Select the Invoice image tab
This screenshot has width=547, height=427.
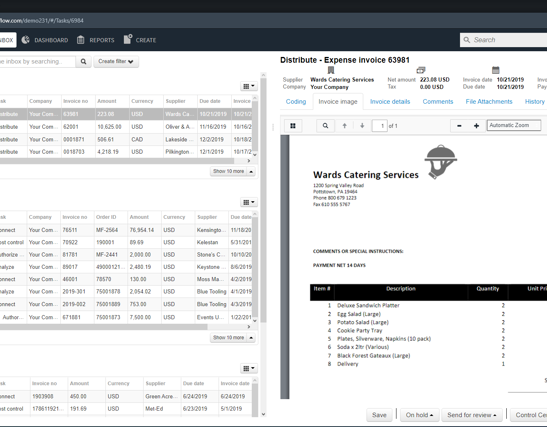pyautogui.click(x=338, y=102)
